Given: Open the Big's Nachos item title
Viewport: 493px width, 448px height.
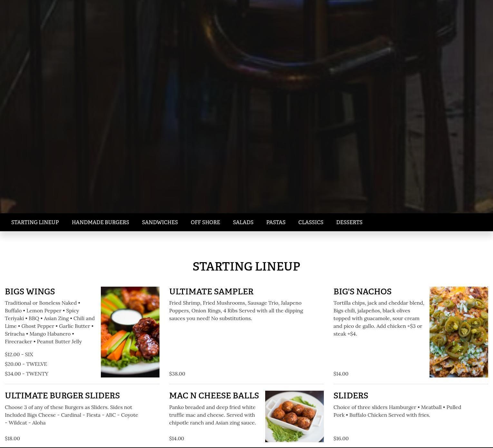Looking at the screenshot, I should click(362, 291).
